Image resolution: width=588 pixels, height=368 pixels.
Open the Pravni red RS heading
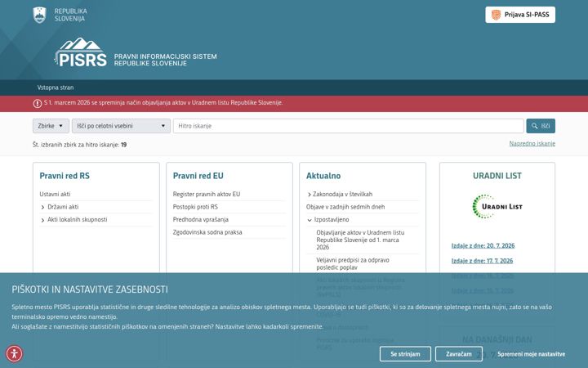(x=65, y=176)
